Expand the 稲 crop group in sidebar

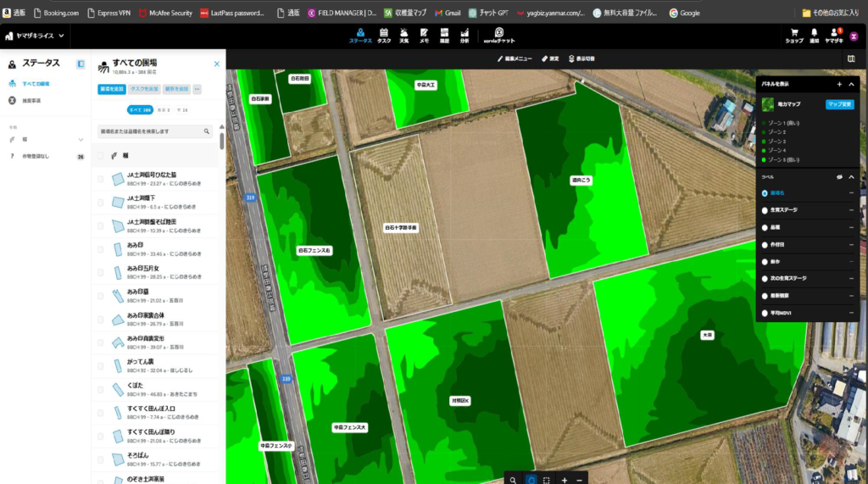point(81,139)
